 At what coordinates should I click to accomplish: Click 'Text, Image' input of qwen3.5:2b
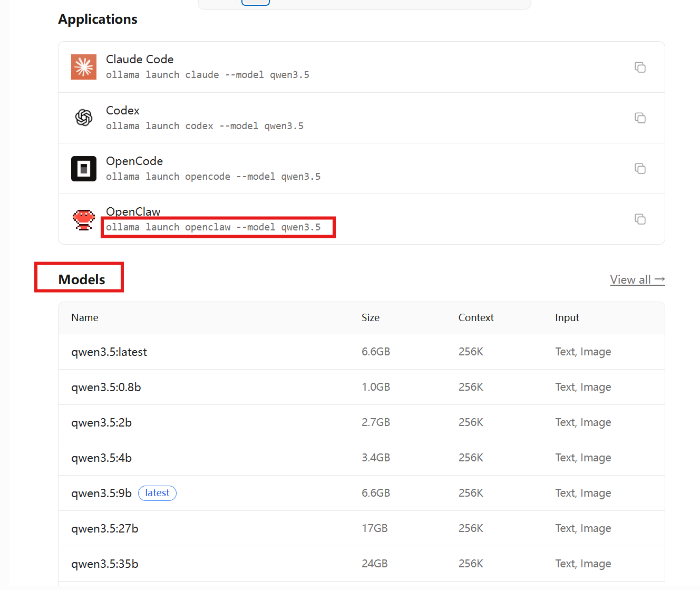click(x=583, y=422)
